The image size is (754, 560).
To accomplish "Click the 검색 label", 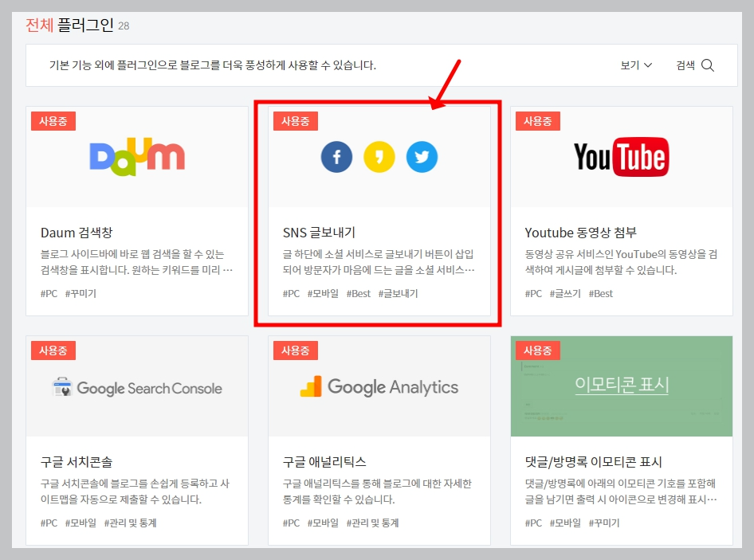I will click(x=685, y=65).
